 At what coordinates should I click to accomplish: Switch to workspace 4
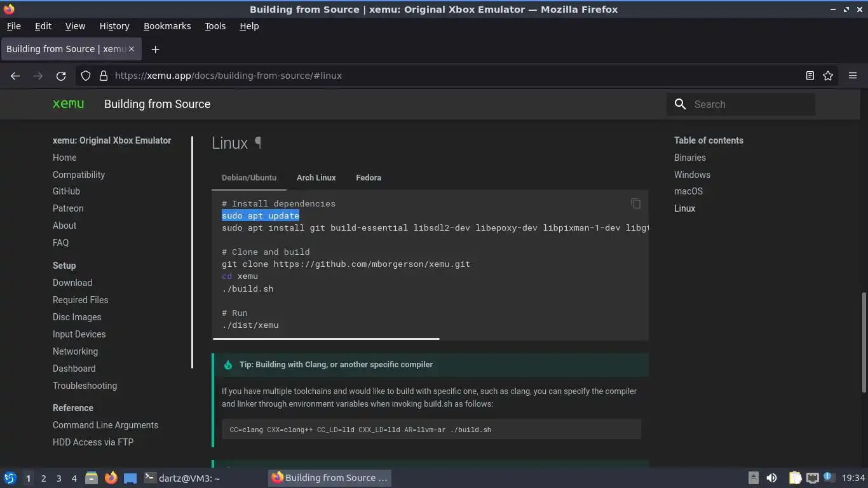74,478
